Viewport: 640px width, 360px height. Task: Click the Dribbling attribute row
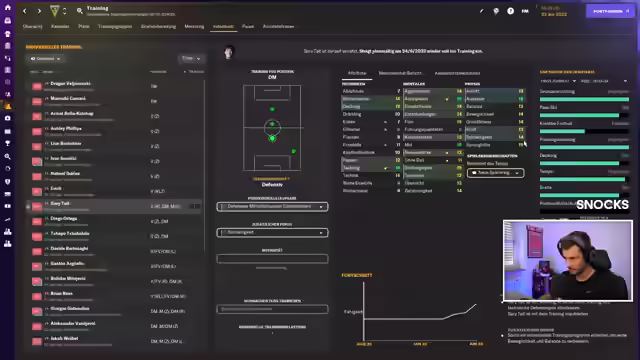click(371, 114)
